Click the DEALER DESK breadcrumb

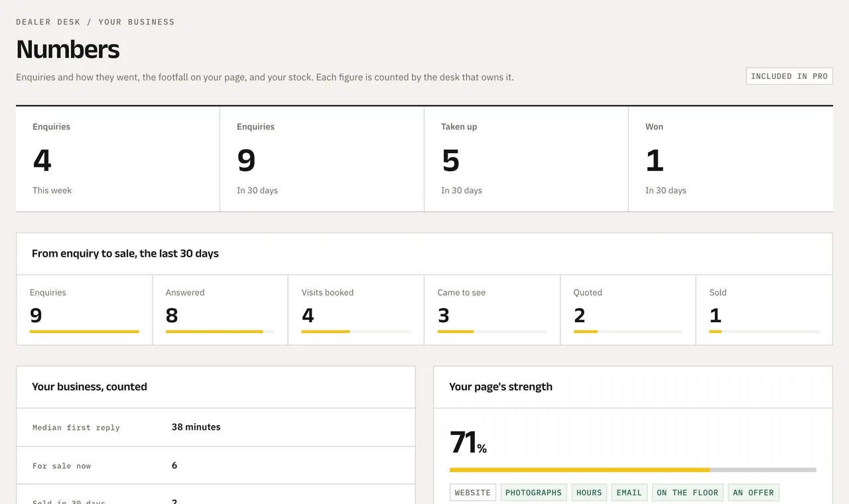click(48, 22)
